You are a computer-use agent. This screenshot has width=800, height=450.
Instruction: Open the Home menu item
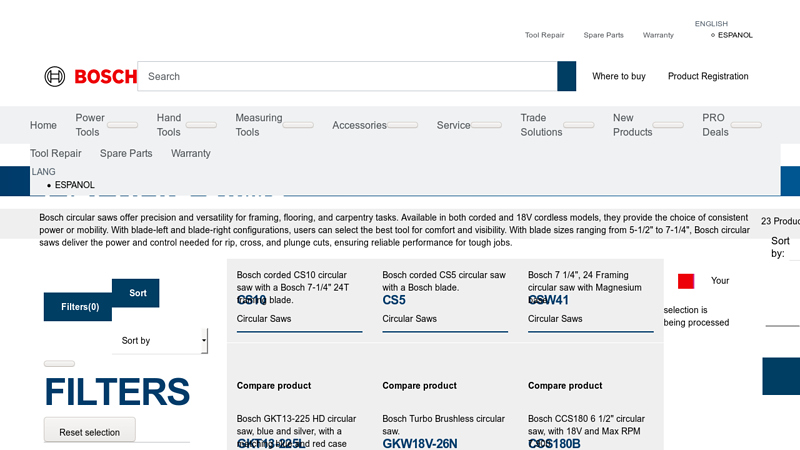pos(43,126)
